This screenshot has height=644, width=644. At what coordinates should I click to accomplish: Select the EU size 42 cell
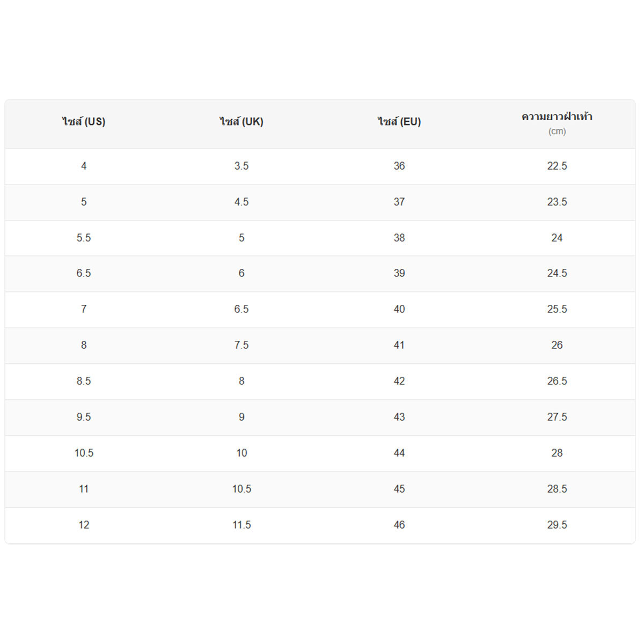399,382
